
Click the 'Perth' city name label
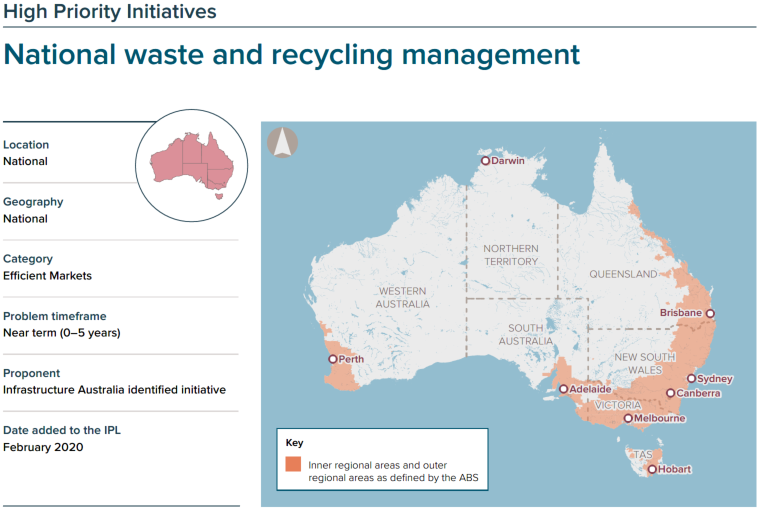(x=351, y=359)
